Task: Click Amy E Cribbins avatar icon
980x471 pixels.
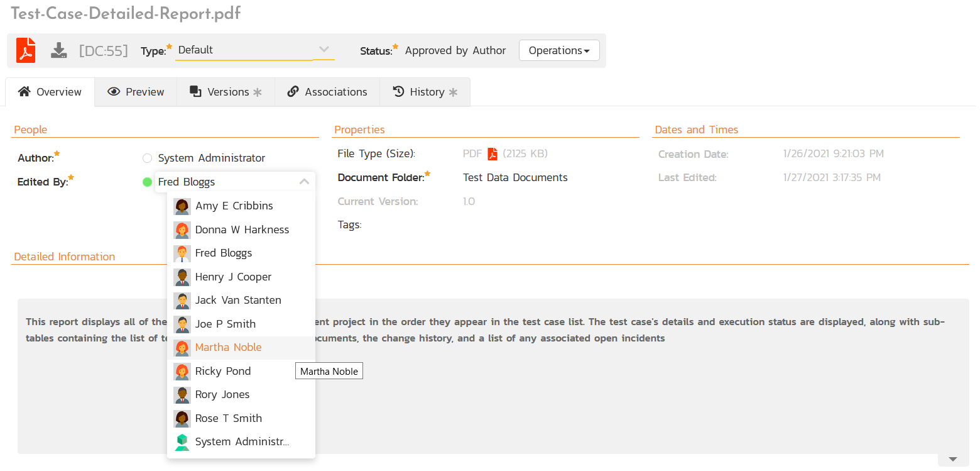Action: (182, 206)
